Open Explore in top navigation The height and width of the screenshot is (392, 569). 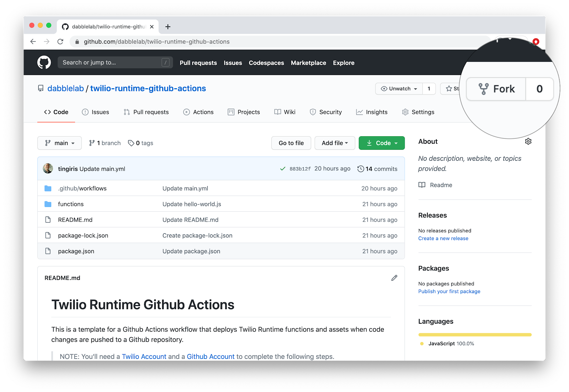coord(344,63)
